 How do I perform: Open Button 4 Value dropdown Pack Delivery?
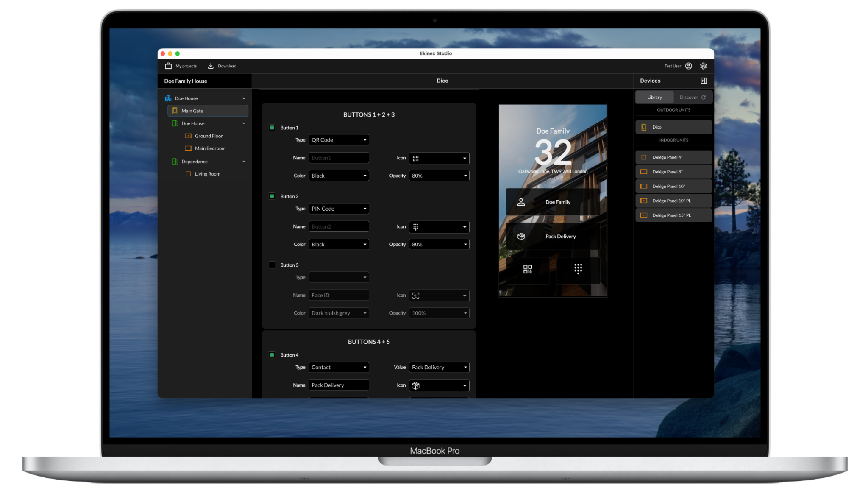(439, 367)
